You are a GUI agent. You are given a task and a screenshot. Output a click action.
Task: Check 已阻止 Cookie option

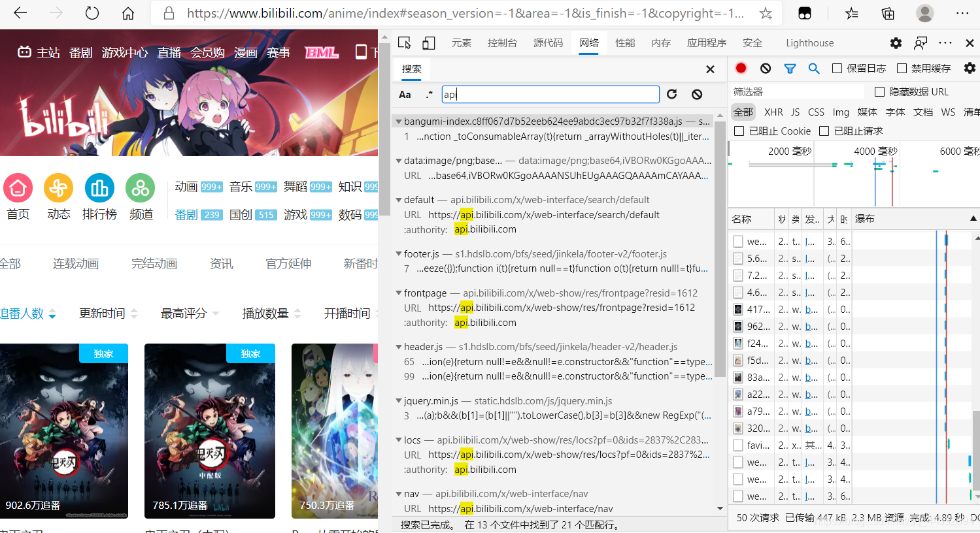(x=739, y=131)
